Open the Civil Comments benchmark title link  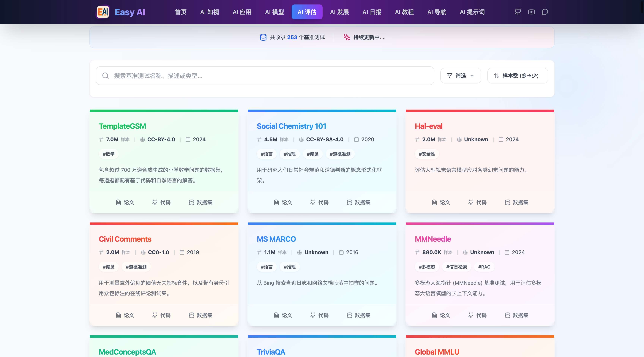[125, 239]
